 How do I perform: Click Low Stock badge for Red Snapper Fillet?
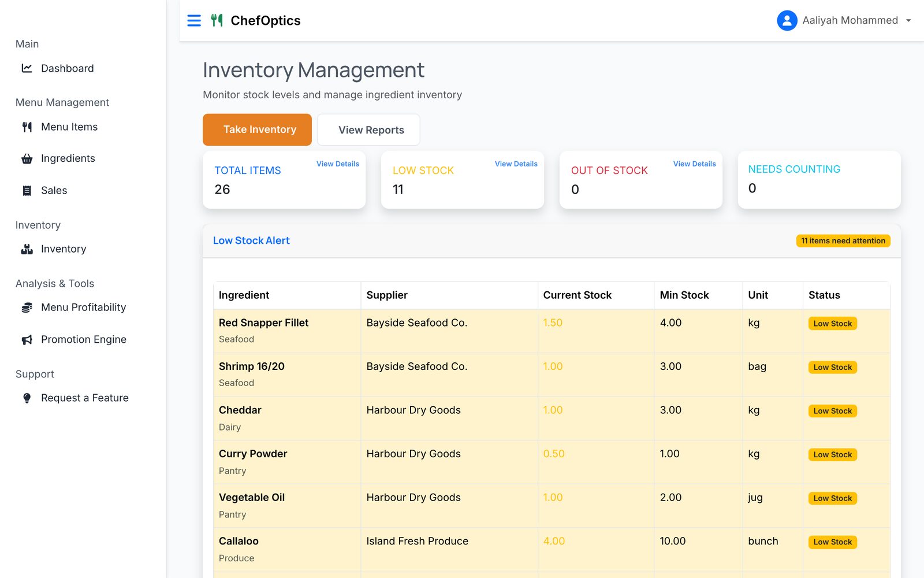point(833,324)
